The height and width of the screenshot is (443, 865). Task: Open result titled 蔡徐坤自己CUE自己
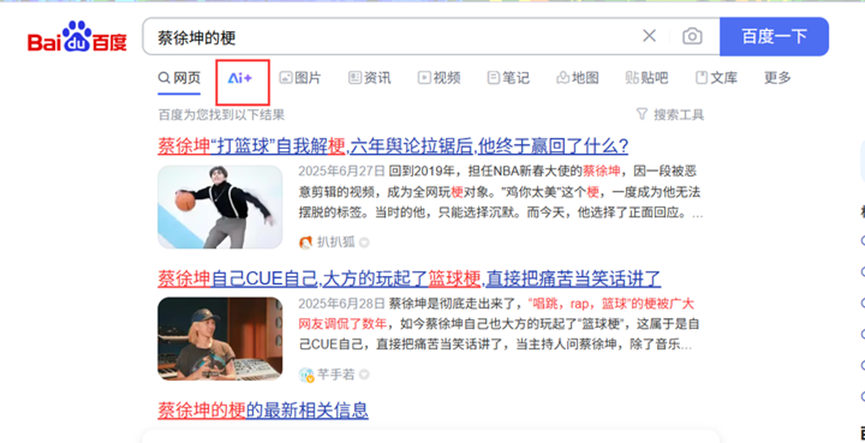(x=409, y=279)
